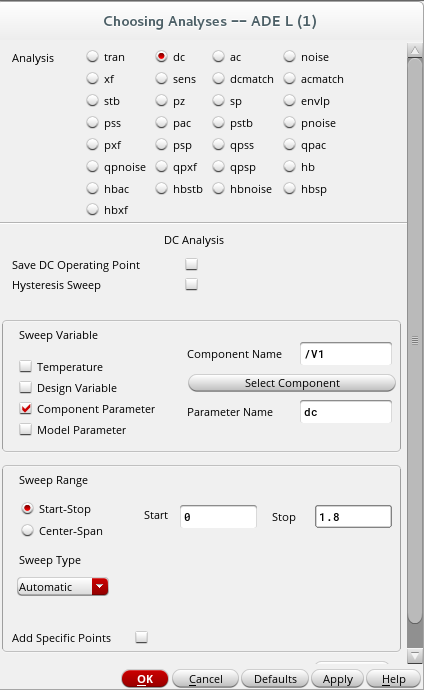Select the tran analysis radio button
The image size is (424, 690).
tap(92, 57)
